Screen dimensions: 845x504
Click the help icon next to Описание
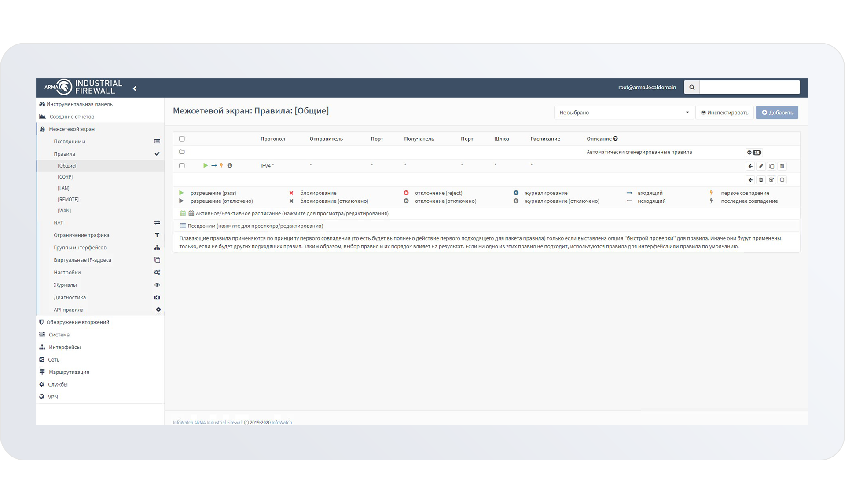click(x=615, y=139)
